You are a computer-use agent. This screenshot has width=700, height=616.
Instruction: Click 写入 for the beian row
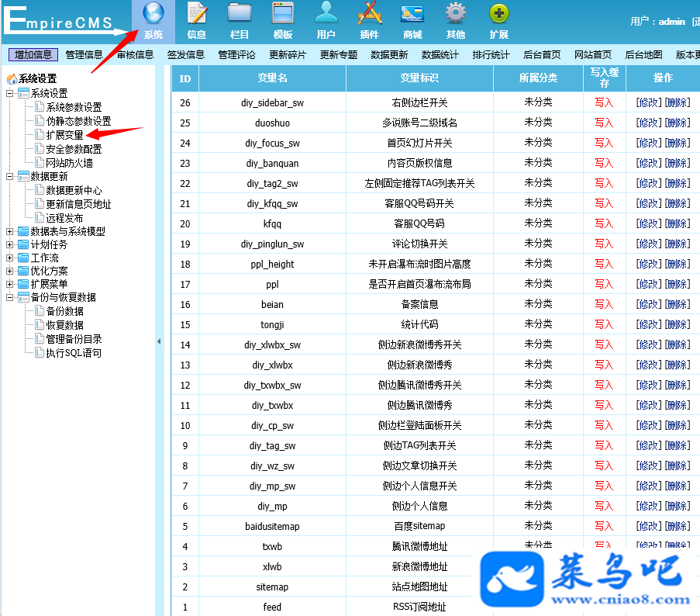coord(604,304)
